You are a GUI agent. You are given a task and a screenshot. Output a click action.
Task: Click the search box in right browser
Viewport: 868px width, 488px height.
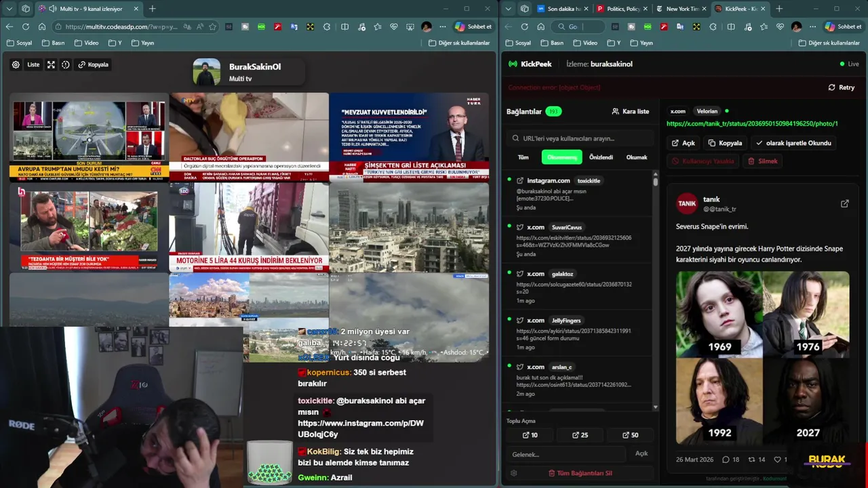click(578, 26)
